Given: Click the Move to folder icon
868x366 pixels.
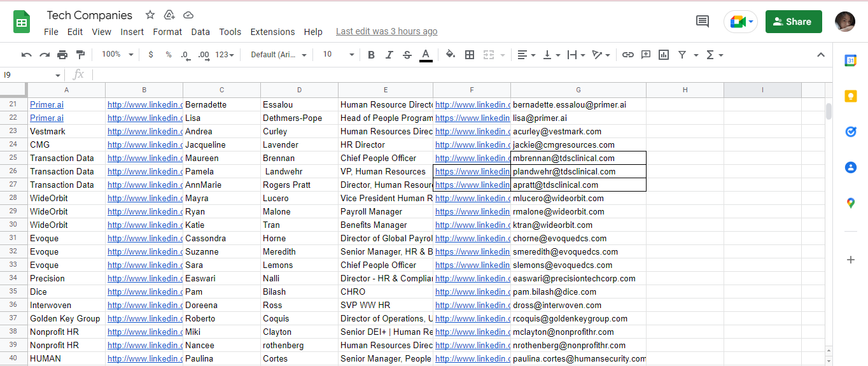Looking at the screenshot, I should (x=169, y=15).
